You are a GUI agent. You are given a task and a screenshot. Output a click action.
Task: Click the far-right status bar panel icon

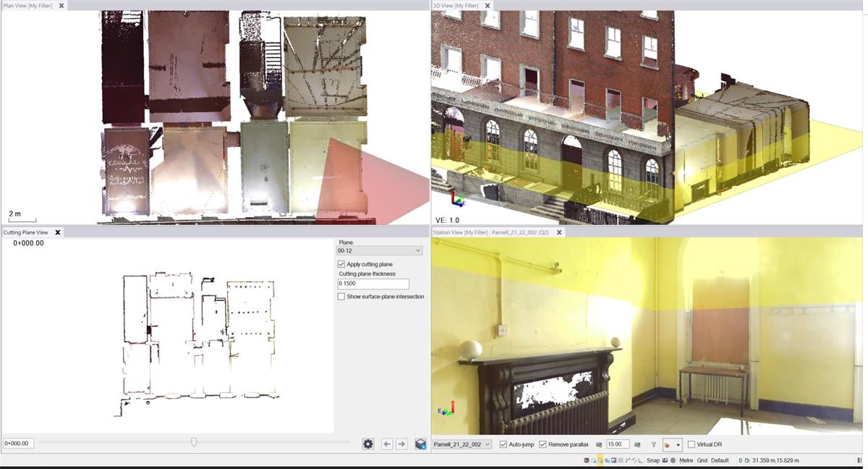(859, 460)
